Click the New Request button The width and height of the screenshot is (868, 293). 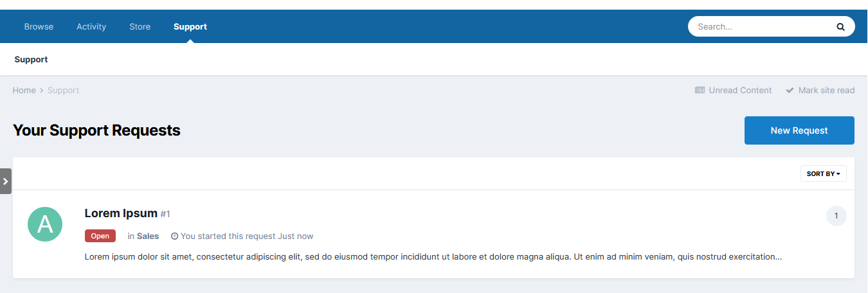pyautogui.click(x=799, y=130)
